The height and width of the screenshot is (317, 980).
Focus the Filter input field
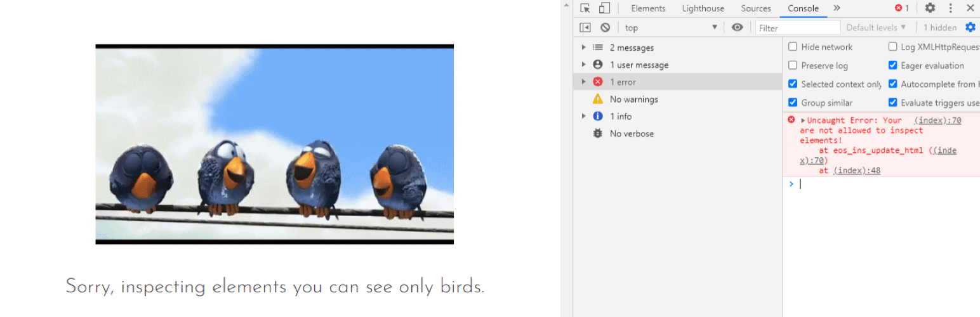[x=798, y=28]
